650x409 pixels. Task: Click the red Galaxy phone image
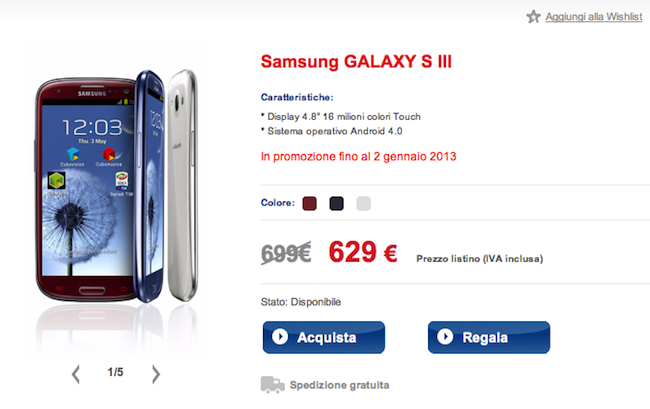(x=86, y=189)
